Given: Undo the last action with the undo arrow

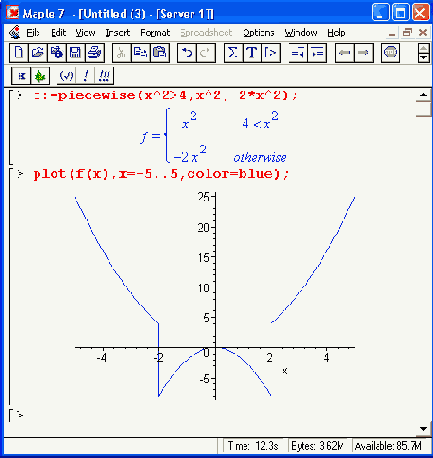Looking at the screenshot, I should [187, 53].
